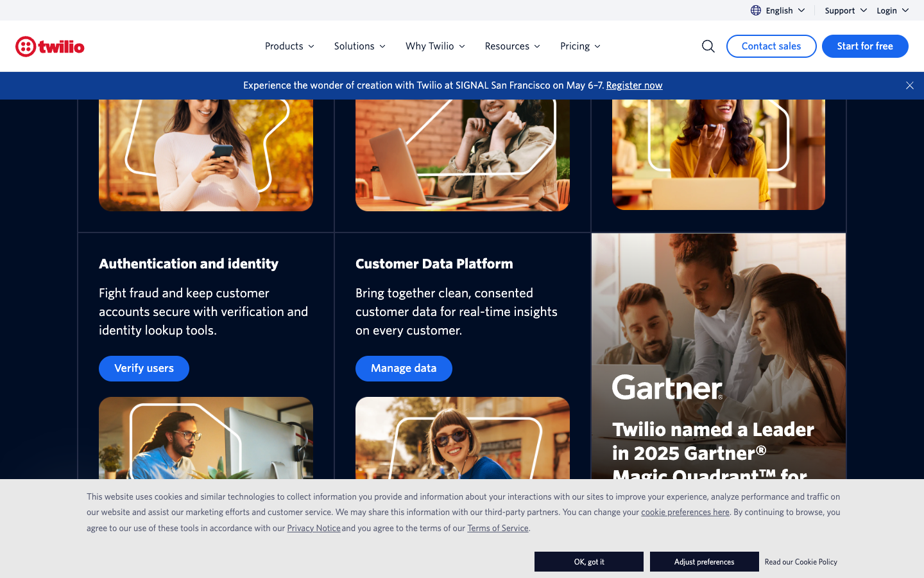
Task: Open Read our Cookie Policy link
Action: [x=801, y=562]
